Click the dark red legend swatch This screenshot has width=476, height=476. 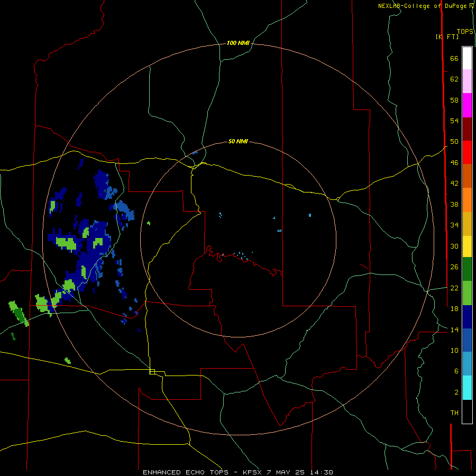tap(467, 129)
